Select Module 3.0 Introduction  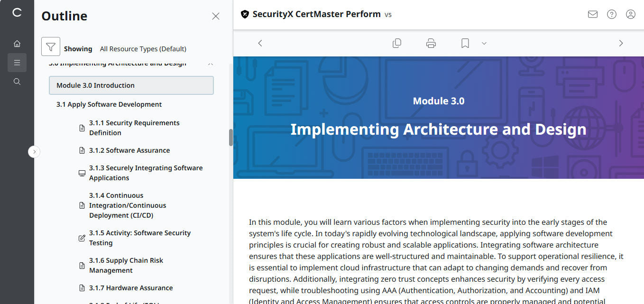click(131, 85)
